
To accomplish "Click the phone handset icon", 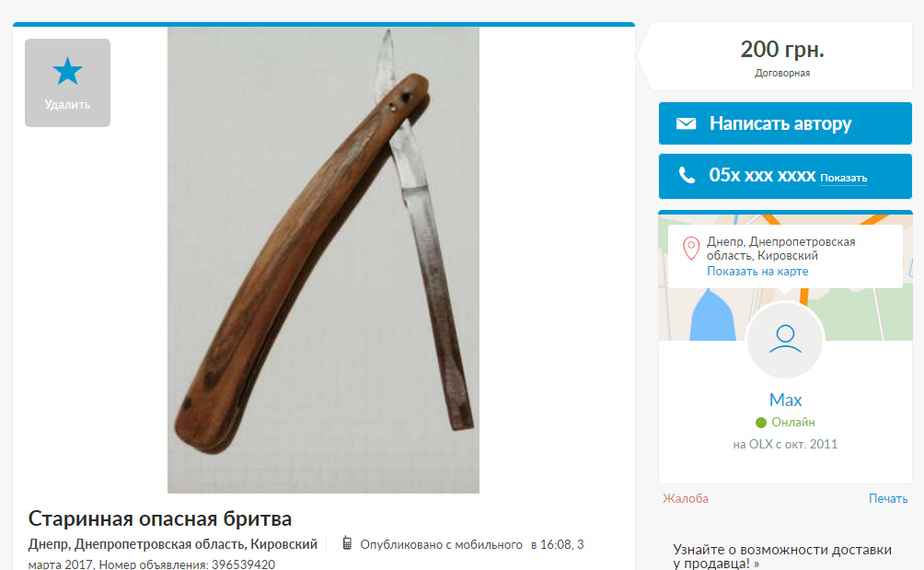I will pos(687,175).
